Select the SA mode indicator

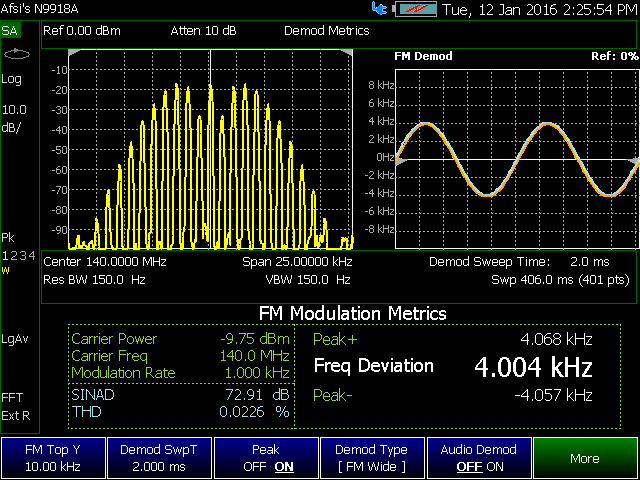point(10,31)
